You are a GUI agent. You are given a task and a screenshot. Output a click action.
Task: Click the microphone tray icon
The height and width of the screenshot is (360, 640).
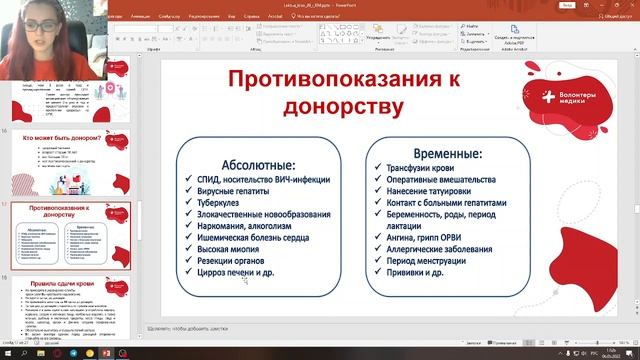coord(568,353)
